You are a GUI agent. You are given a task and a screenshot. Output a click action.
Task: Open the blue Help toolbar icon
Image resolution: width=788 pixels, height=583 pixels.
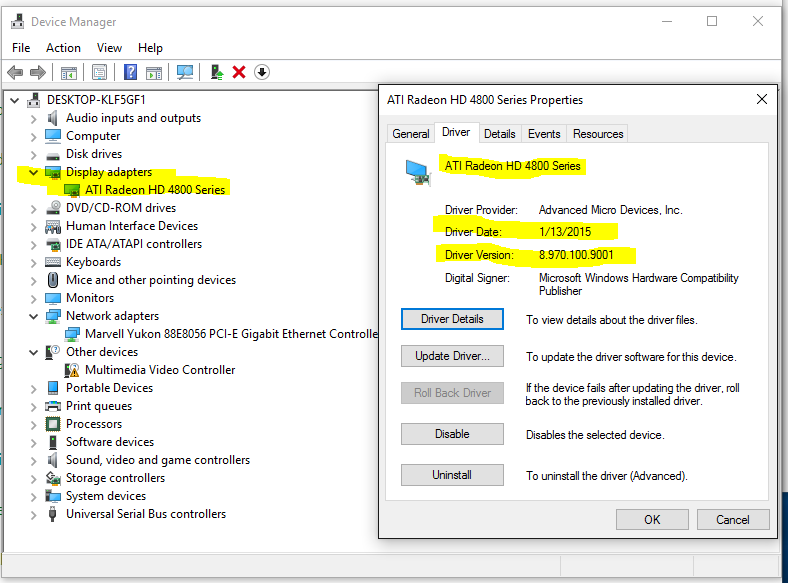click(130, 72)
